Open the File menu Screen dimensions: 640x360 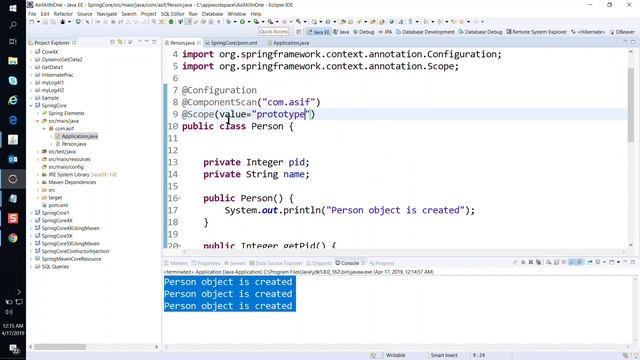[x=32, y=14]
